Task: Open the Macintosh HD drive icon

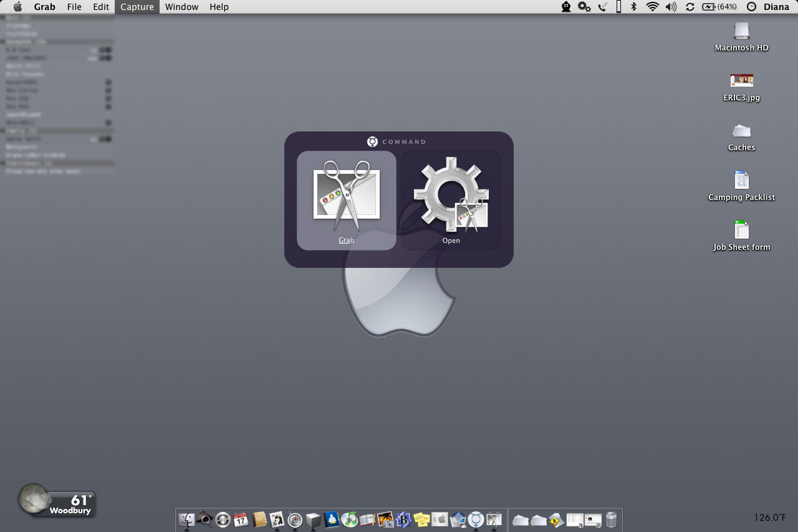Action: (741, 37)
